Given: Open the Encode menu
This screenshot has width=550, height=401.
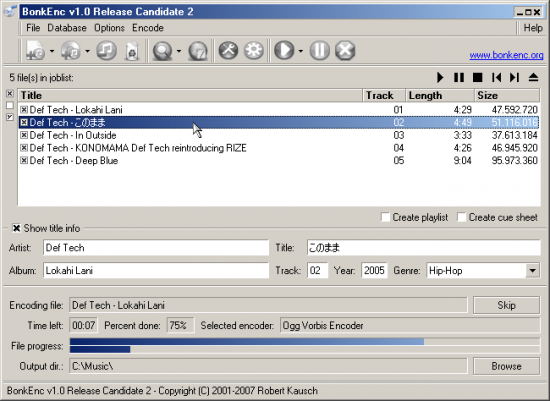Looking at the screenshot, I should (x=148, y=28).
